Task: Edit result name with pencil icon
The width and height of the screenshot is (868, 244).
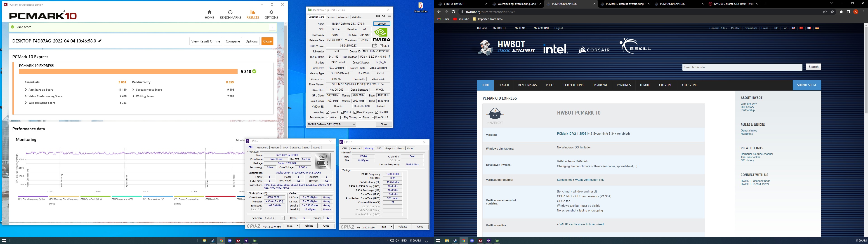Action: [100, 41]
